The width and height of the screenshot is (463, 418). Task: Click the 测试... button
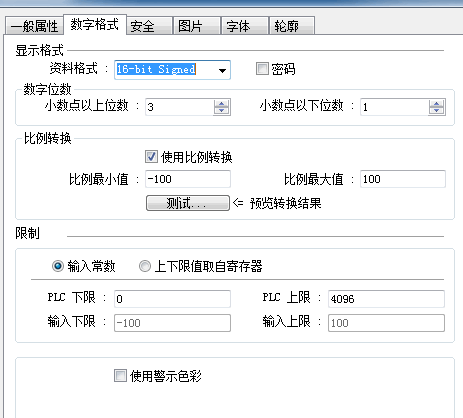pyautogui.click(x=188, y=203)
